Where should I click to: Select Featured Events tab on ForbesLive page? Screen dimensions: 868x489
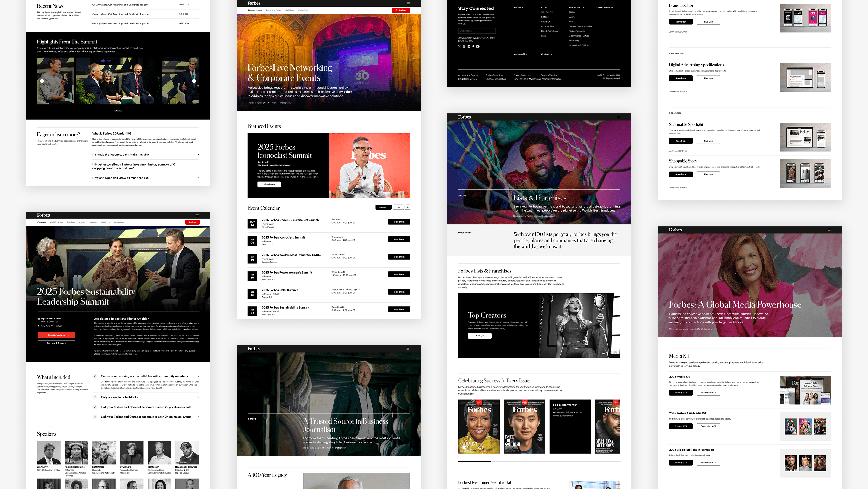[255, 10]
